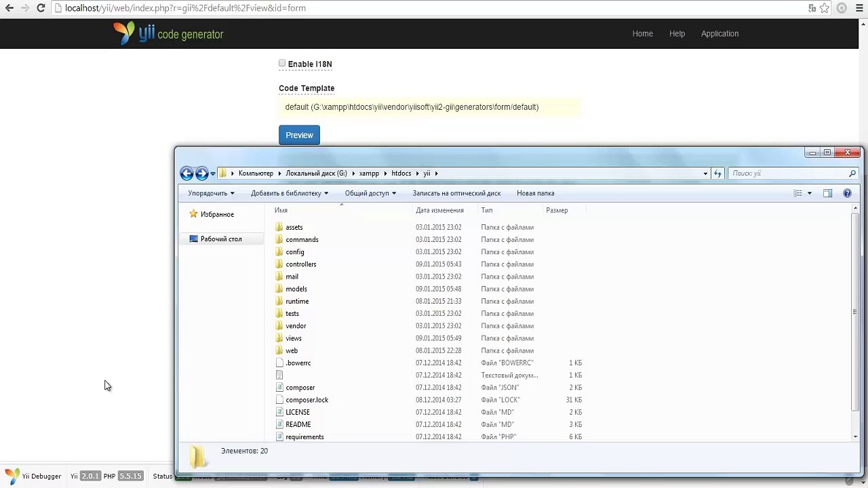
Task: Click Yii version 2.0.1 in debug toolbar
Action: point(90,476)
